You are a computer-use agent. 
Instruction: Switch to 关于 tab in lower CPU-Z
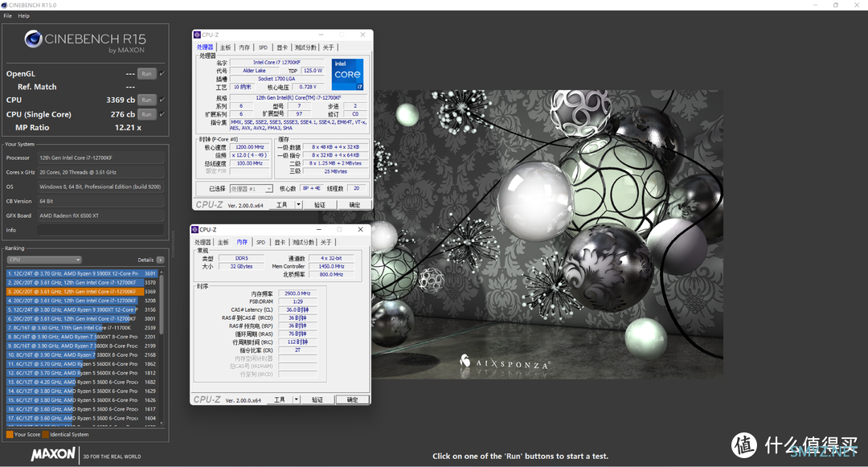pos(325,243)
